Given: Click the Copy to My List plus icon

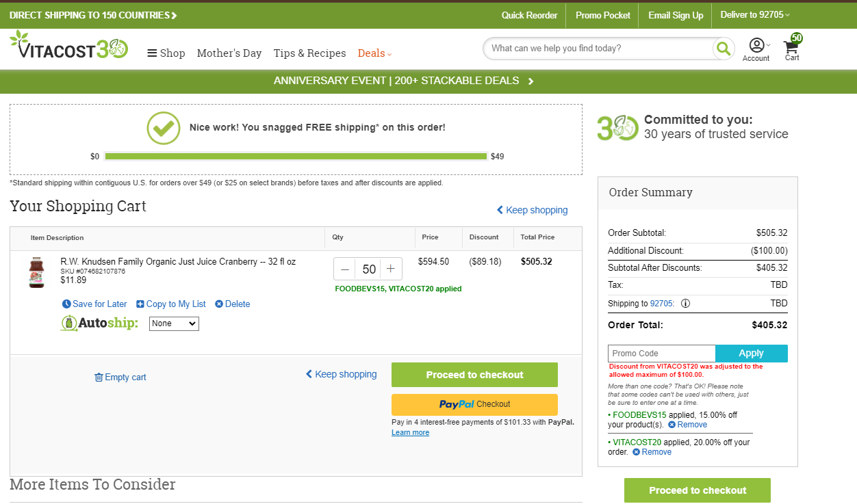Looking at the screenshot, I should tap(140, 304).
